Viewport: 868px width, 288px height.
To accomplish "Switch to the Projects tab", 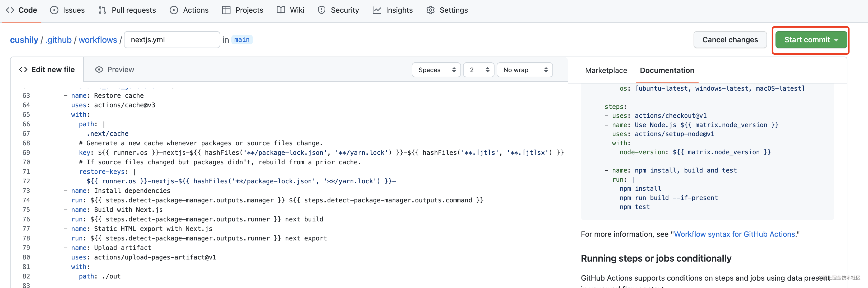I will pyautogui.click(x=243, y=10).
